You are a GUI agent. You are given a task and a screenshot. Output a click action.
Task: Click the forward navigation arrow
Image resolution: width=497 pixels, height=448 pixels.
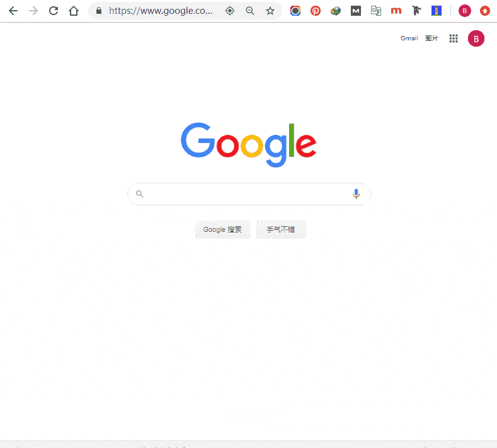coord(33,11)
